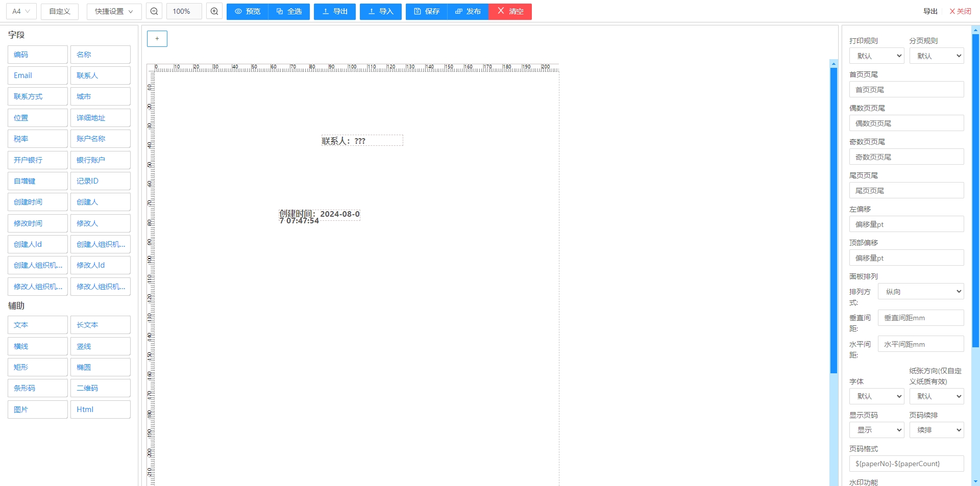Click the 垂直间距mm input field

coord(921,318)
